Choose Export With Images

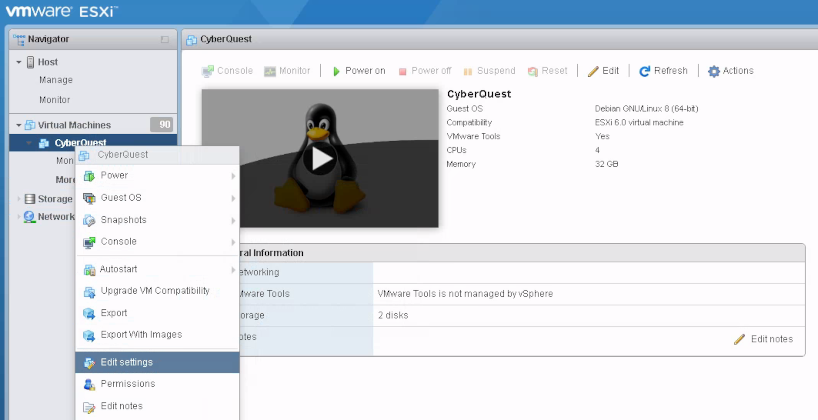point(157,335)
